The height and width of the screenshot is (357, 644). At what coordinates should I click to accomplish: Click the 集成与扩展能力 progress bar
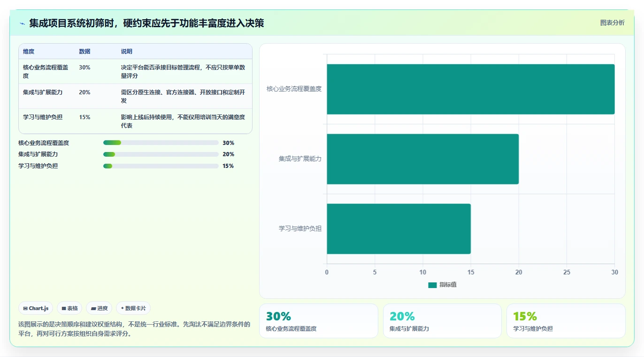pos(161,154)
